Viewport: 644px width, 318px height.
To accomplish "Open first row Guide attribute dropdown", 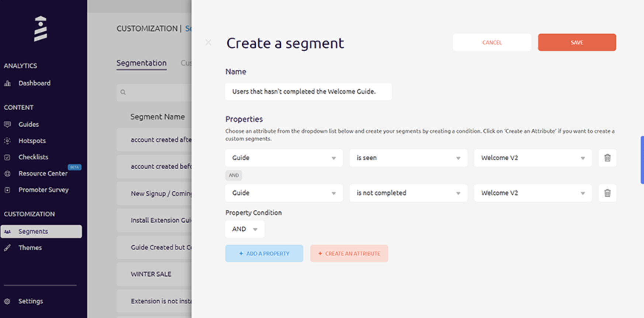I will (284, 158).
